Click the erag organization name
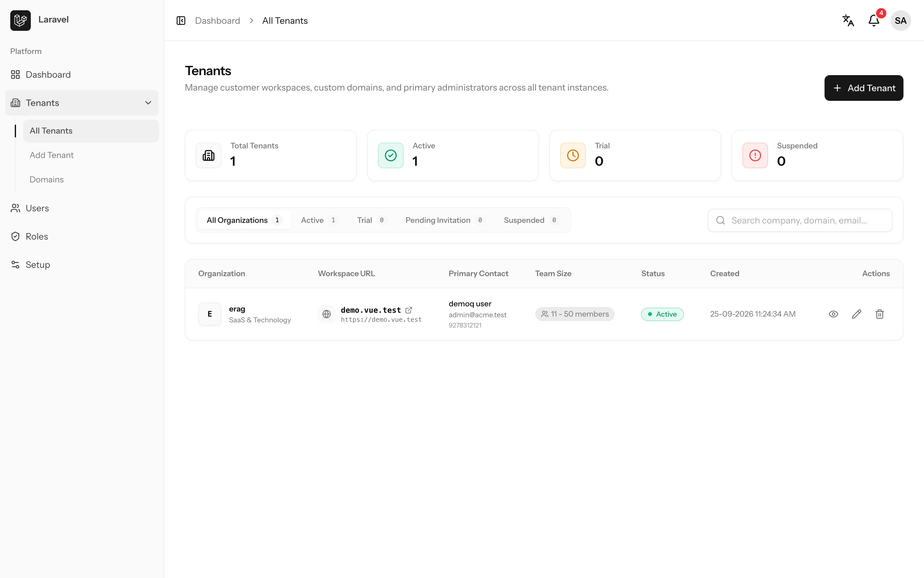Image resolution: width=924 pixels, height=578 pixels. click(x=237, y=309)
